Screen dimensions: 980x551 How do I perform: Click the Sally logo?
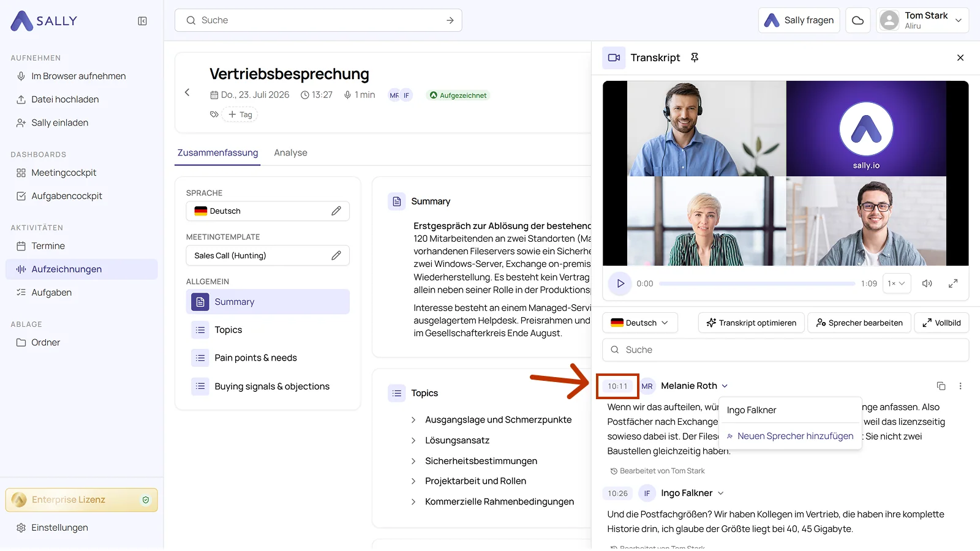point(44,21)
